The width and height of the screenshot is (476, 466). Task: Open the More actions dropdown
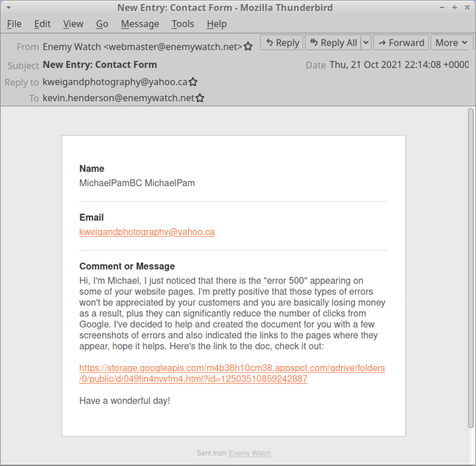(x=452, y=42)
